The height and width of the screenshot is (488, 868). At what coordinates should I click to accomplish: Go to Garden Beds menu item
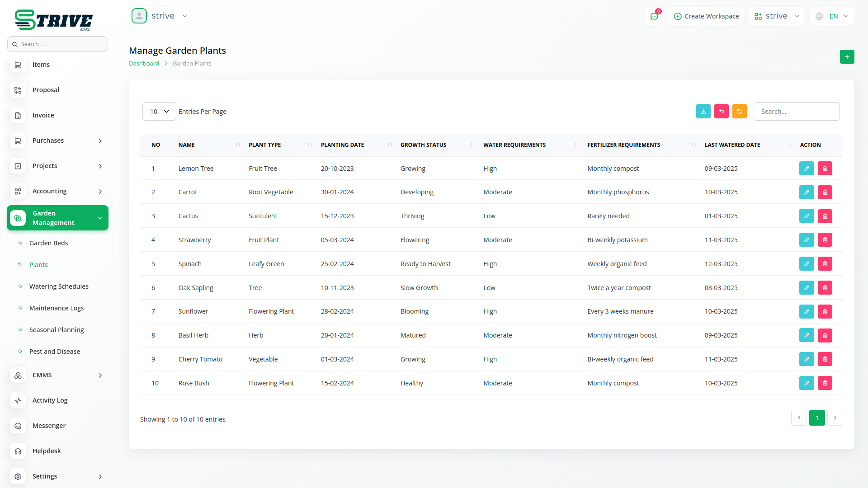tap(48, 243)
